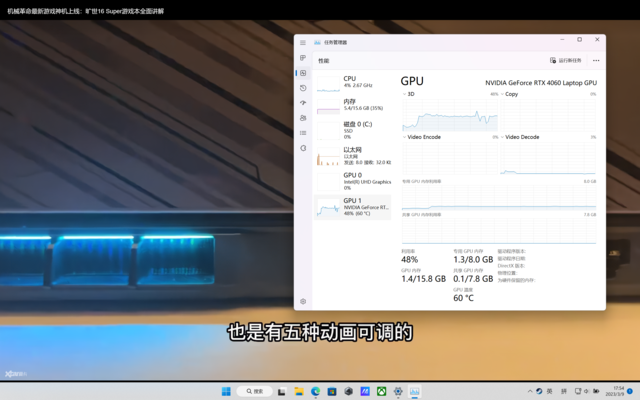
Task: Click the Task Manager icon in taskbar
Action: [x=414, y=391]
